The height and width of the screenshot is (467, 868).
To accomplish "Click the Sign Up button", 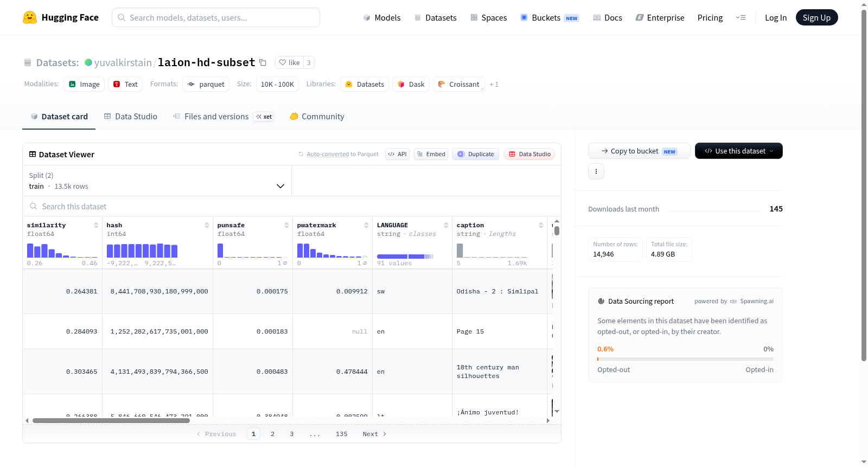I will pyautogui.click(x=816, y=17).
